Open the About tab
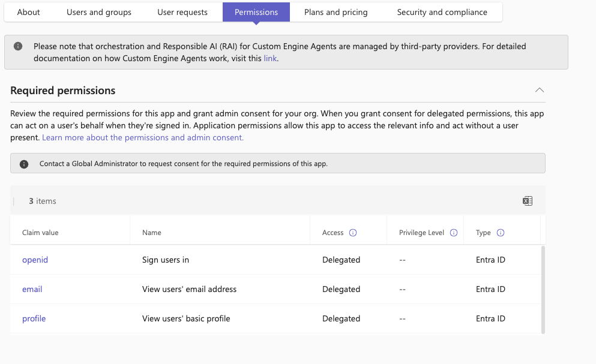The height and width of the screenshot is (364, 596). 28,12
